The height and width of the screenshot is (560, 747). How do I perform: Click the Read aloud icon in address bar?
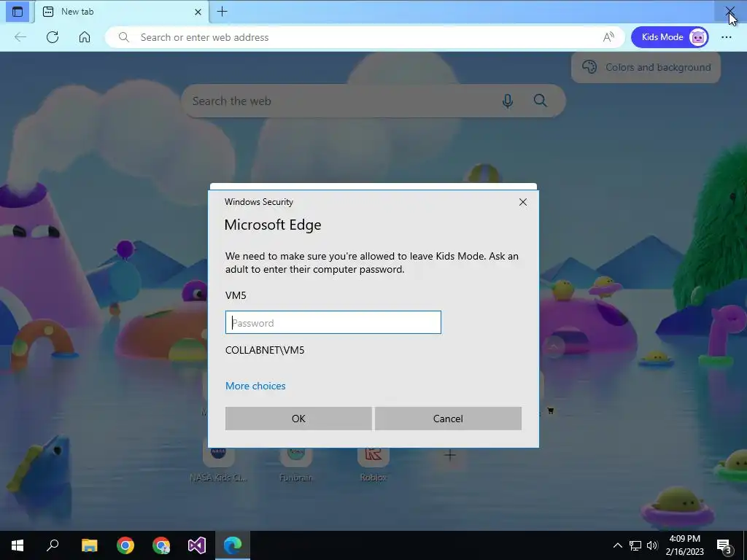pos(608,37)
